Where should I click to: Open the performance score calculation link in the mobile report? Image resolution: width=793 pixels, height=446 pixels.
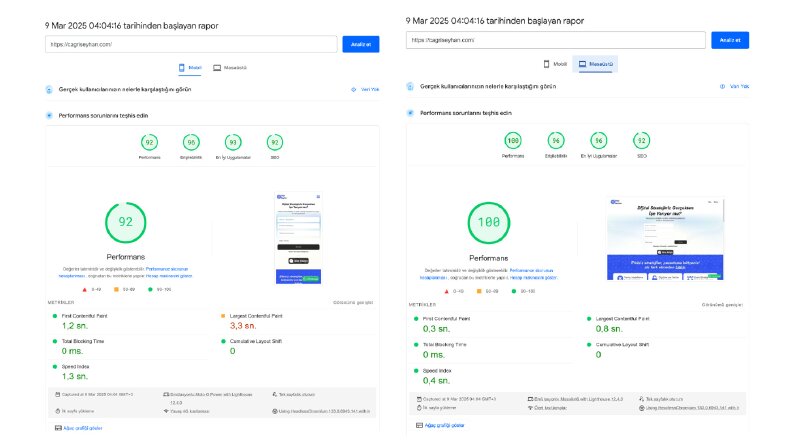click(123, 273)
